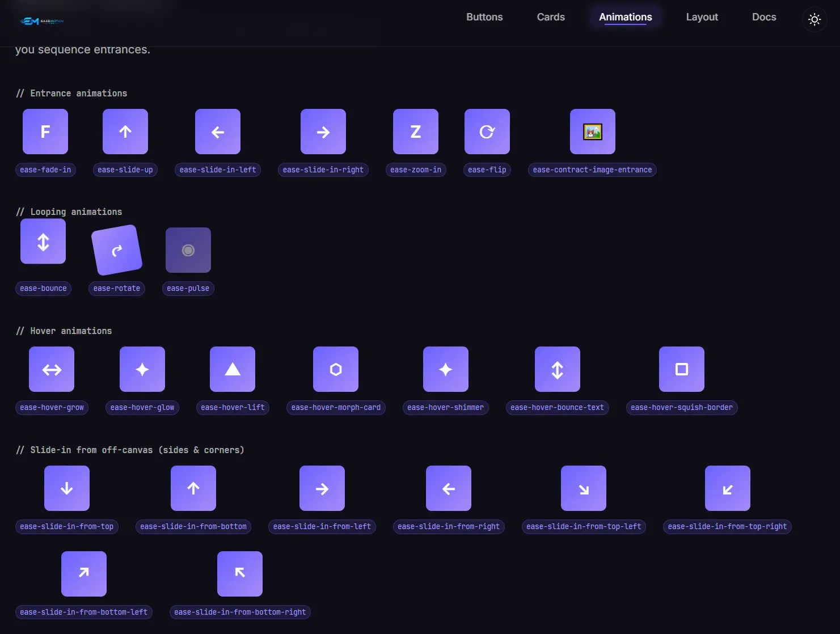Click the slide-in-from-top-right diagonal arrow tile
This screenshot has height=634, width=840.
tap(728, 488)
